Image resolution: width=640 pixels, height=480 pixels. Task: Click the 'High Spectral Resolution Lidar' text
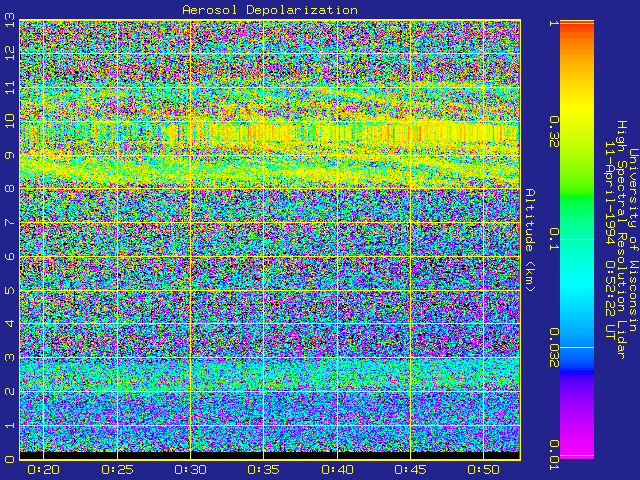621,240
